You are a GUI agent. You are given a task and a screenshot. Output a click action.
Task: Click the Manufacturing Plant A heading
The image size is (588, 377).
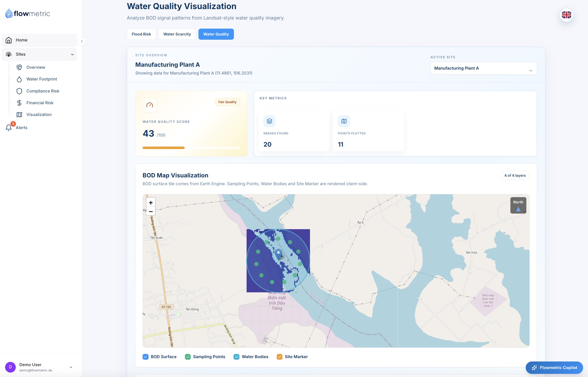pyautogui.click(x=168, y=65)
